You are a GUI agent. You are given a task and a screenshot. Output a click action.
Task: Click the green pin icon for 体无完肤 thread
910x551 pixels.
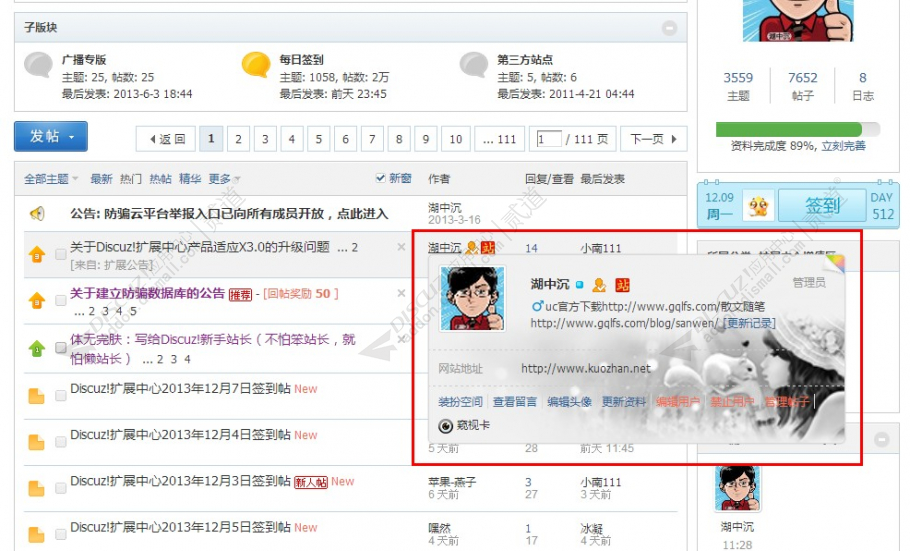point(37,348)
